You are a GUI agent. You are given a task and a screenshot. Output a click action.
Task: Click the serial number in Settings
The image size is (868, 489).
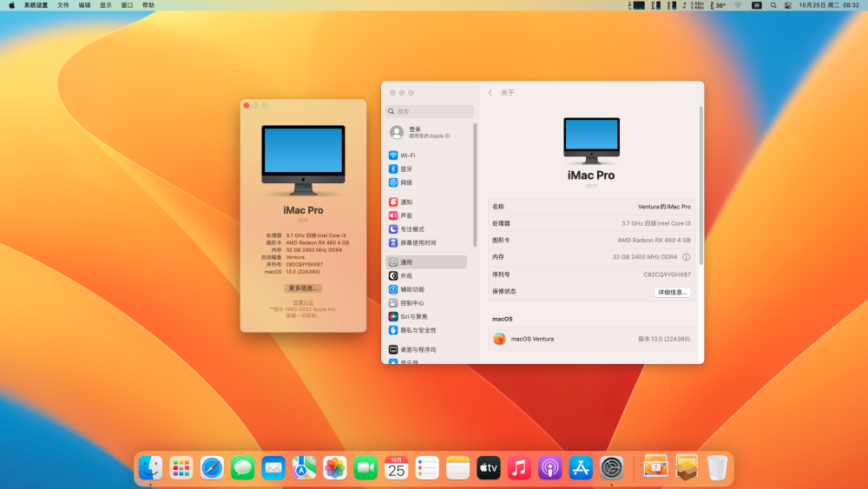click(667, 274)
